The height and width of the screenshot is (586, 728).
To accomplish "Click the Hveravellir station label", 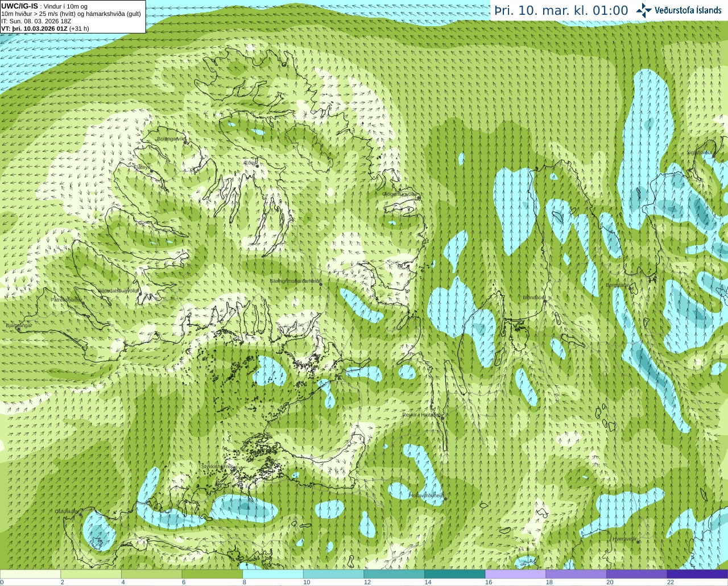I will coord(624,538).
